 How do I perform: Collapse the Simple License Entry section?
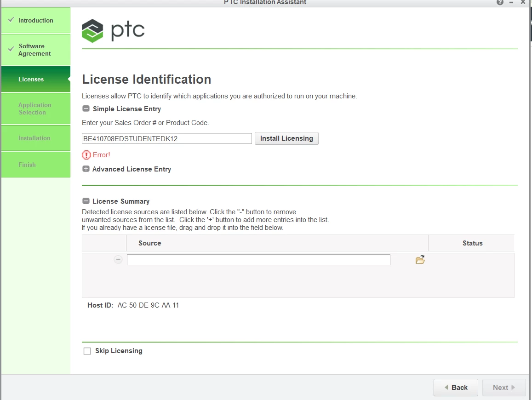coord(86,109)
